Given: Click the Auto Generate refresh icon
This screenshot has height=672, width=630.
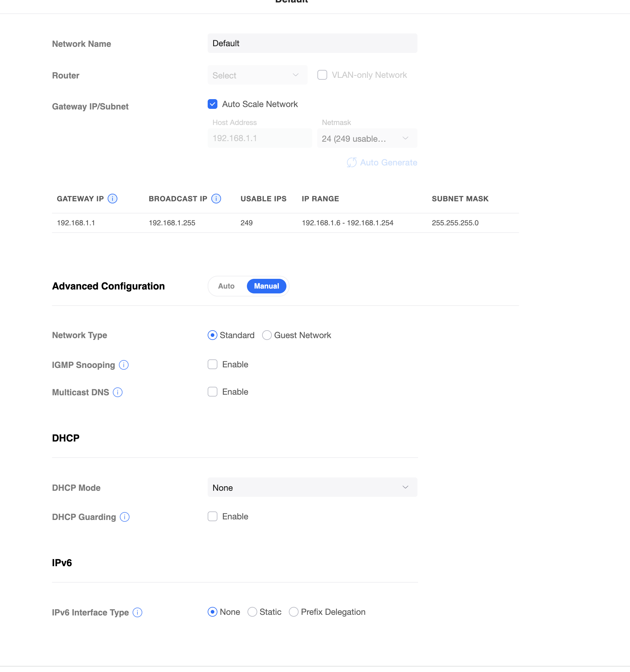Looking at the screenshot, I should 351,163.
